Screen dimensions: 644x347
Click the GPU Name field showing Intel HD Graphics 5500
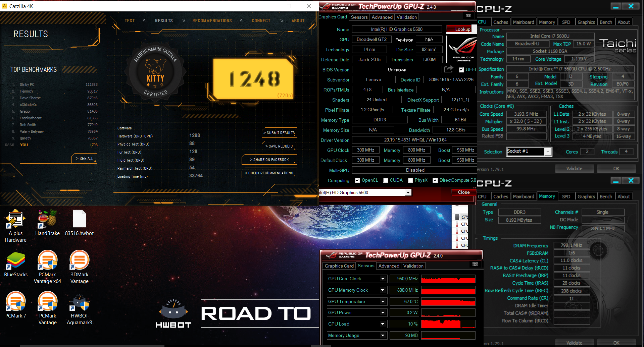point(397,29)
